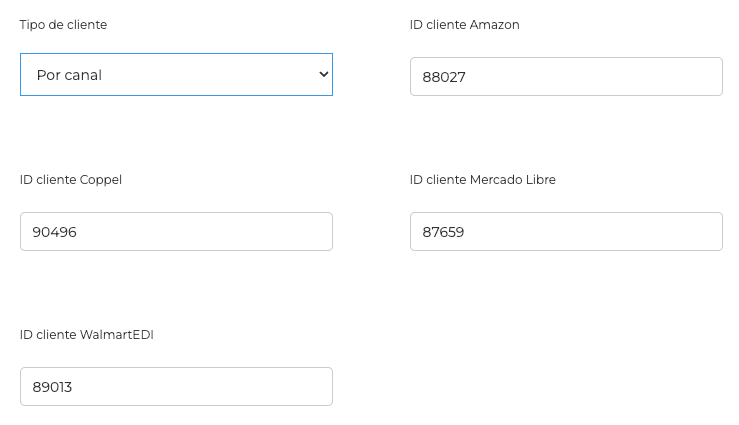Select the Por canal text in the combo box
This screenshot has height=425, width=739.
(69, 75)
